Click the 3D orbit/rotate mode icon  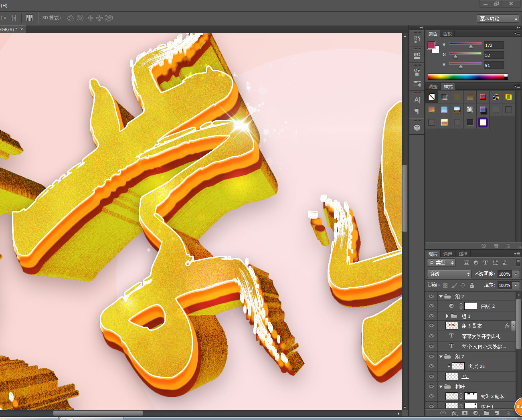click(71, 18)
